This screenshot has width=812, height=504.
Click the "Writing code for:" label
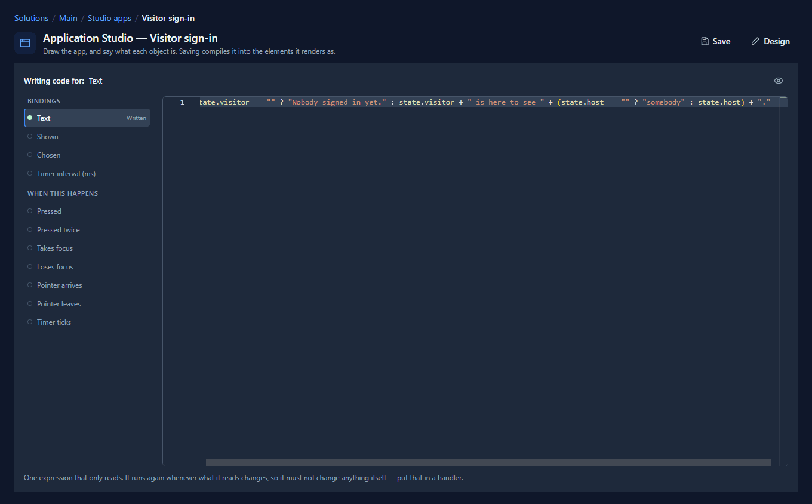click(x=54, y=81)
